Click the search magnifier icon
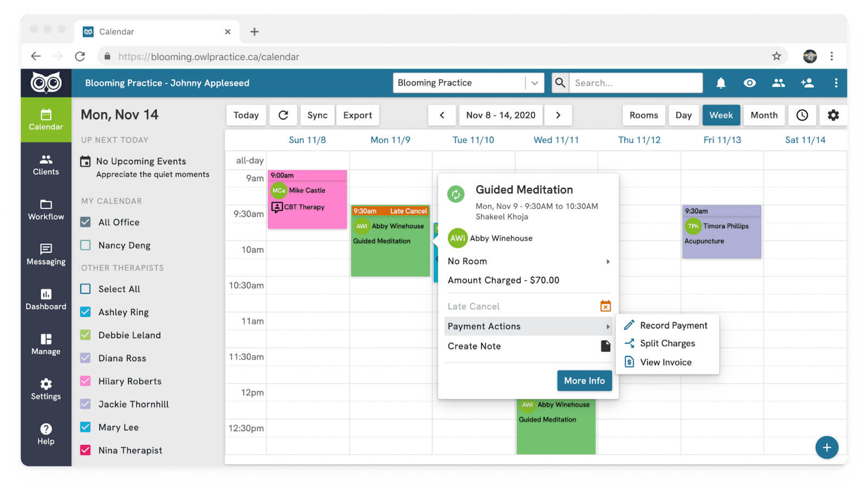Screen dimensions: 868x493 [x=560, y=83]
